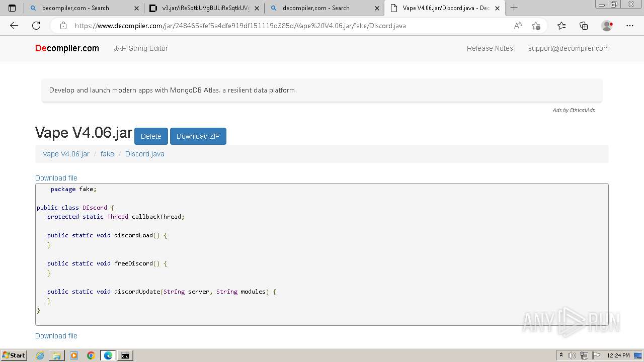Open the Collections icon
644x362 pixels.
pos(584,26)
